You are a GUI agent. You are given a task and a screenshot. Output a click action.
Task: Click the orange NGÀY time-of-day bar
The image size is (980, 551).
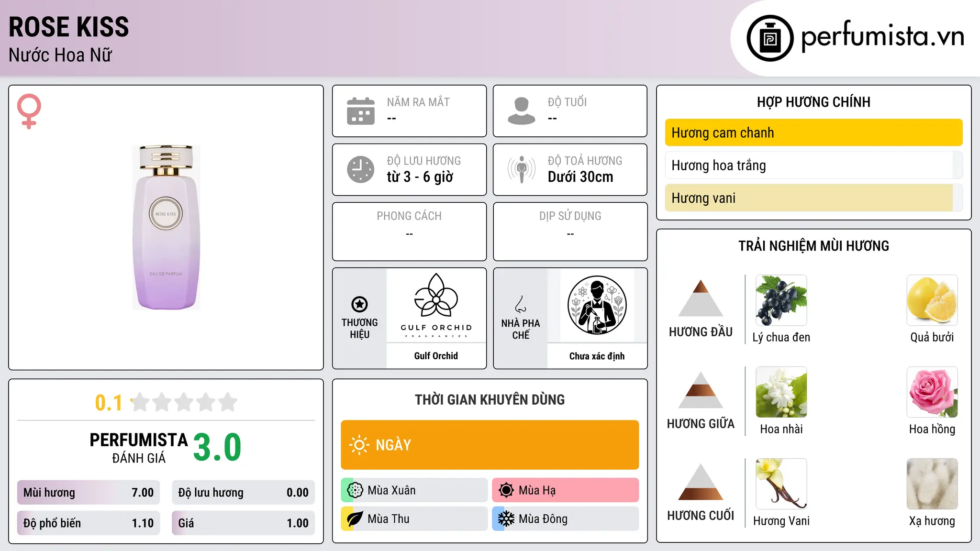[490, 445]
